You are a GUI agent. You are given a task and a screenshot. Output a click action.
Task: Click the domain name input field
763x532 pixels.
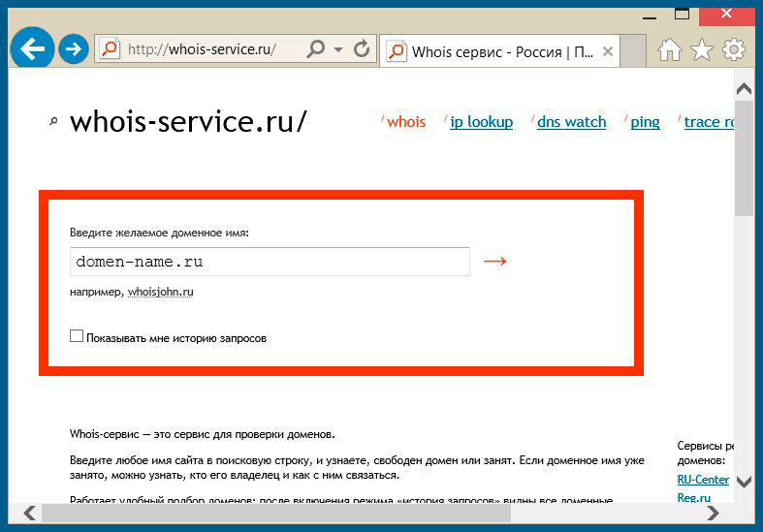click(x=270, y=262)
